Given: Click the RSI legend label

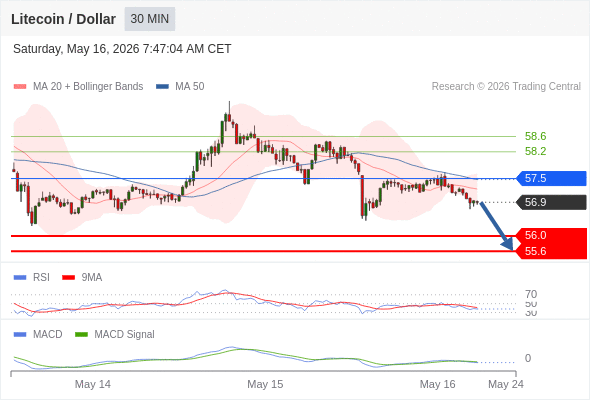Looking at the screenshot, I should click(x=41, y=278).
